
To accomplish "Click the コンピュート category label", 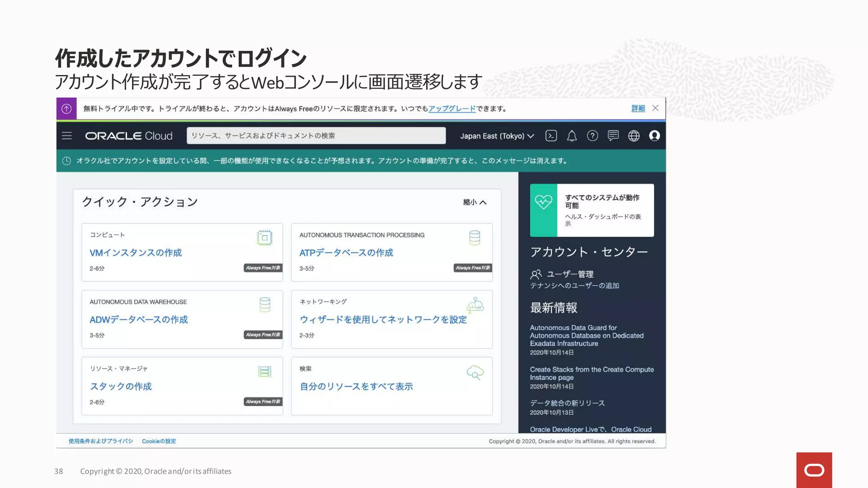I will tap(107, 235).
